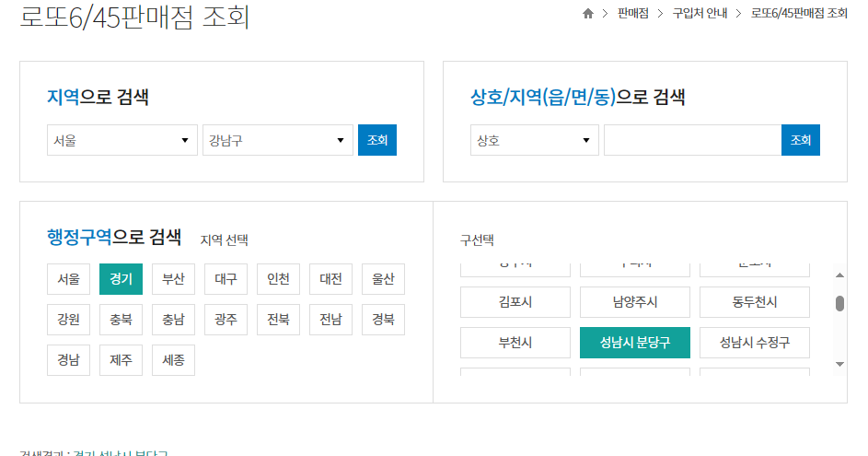Image resolution: width=868 pixels, height=456 pixels.
Task: Select 경기 region button
Action: (x=121, y=279)
